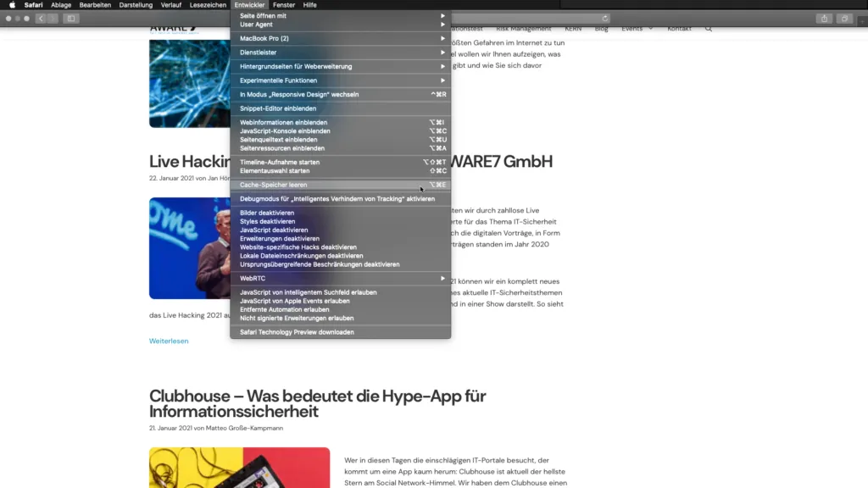Image resolution: width=868 pixels, height=488 pixels.
Task: Open the Share sheet icon
Action: point(824,18)
